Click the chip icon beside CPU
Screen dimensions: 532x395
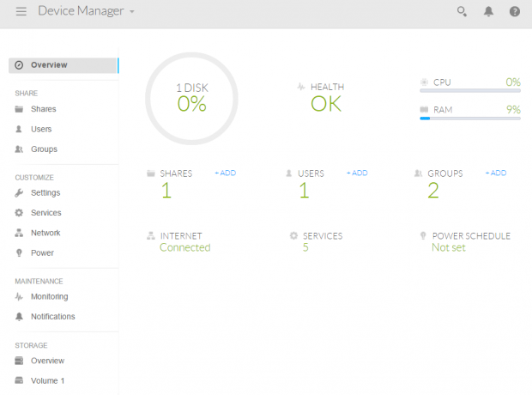pos(424,82)
